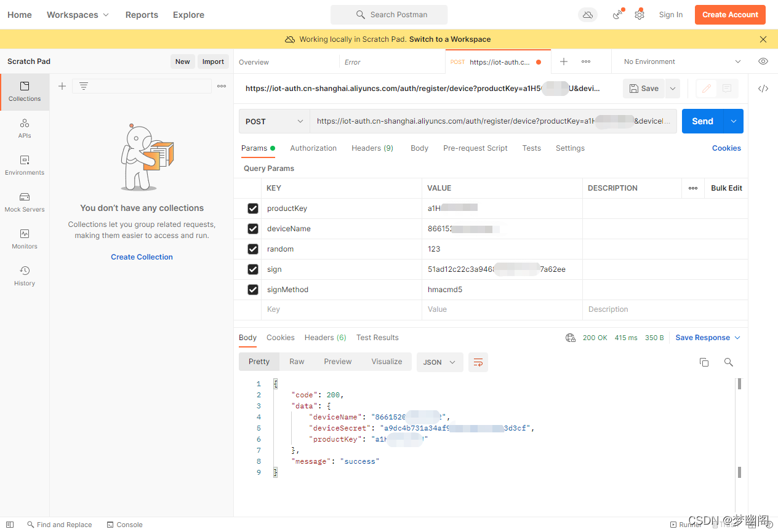Open tab bar three-dot more options
This screenshot has height=532, width=778.
point(586,62)
